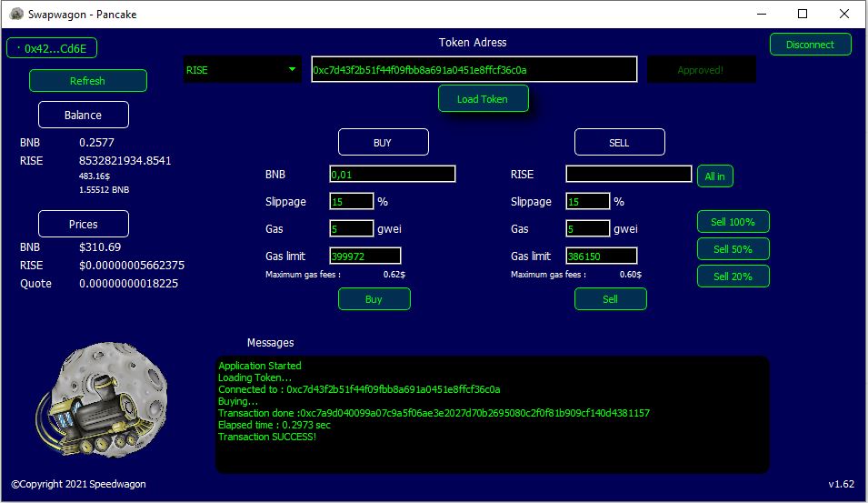Click the wallet address 0x42...Cd6E button
868x503 pixels.
(52, 48)
